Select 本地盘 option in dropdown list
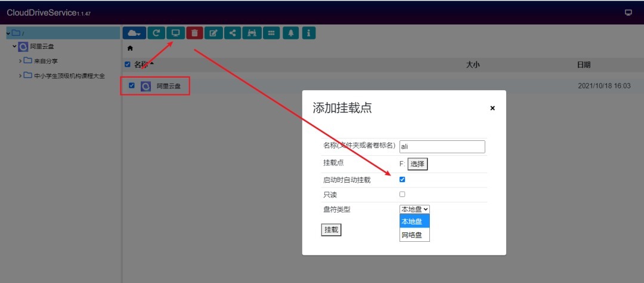644x283 pixels. (x=411, y=222)
